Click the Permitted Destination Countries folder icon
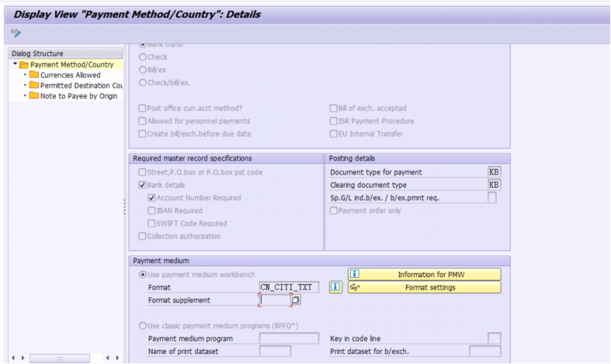This screenshot has height=364, width=611. pos(34,85)
